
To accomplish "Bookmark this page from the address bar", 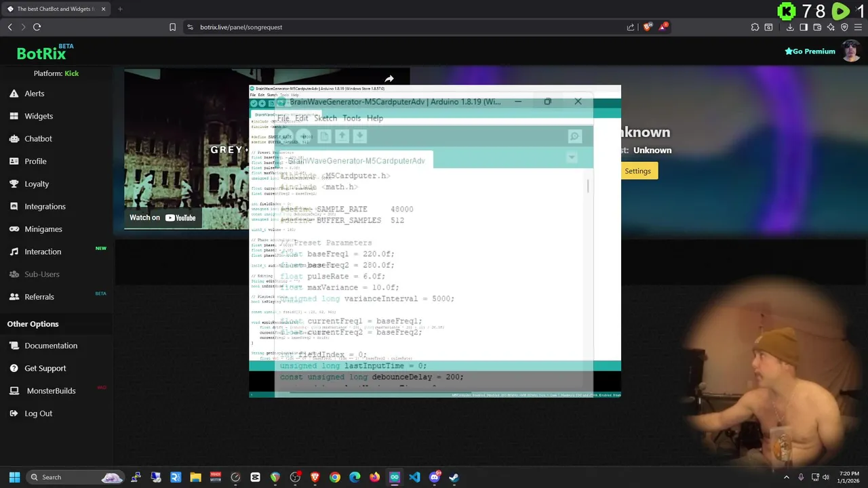I will 172,27.
